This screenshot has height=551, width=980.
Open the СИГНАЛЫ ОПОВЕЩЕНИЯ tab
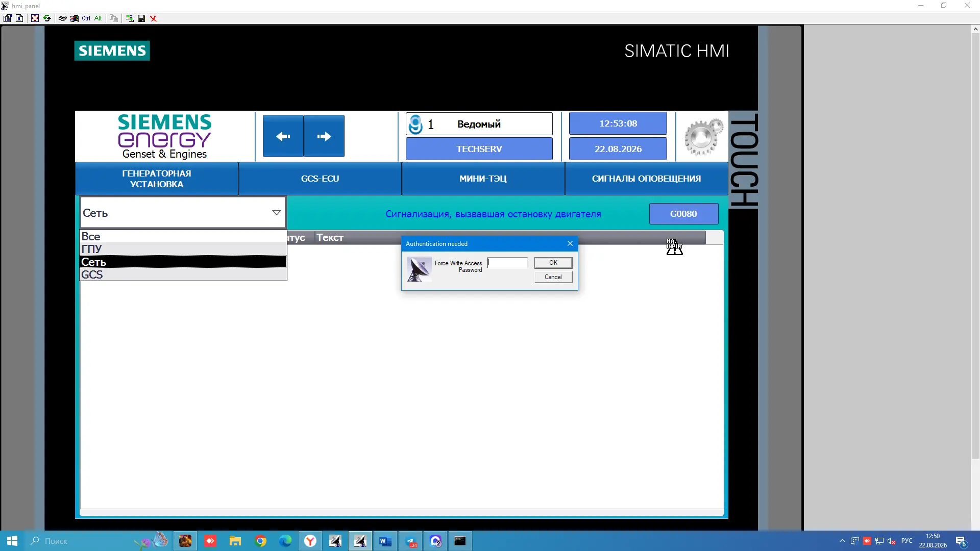tap(647, 179)
